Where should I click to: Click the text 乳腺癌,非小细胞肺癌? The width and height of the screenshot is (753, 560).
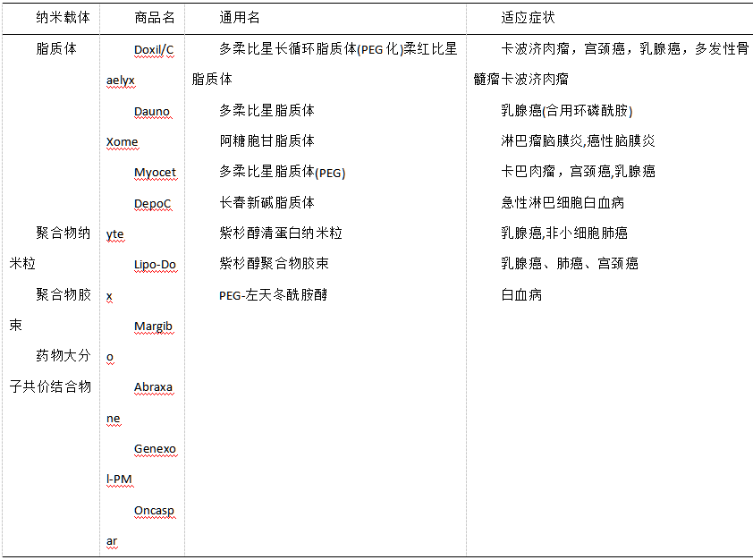[564, 233]
